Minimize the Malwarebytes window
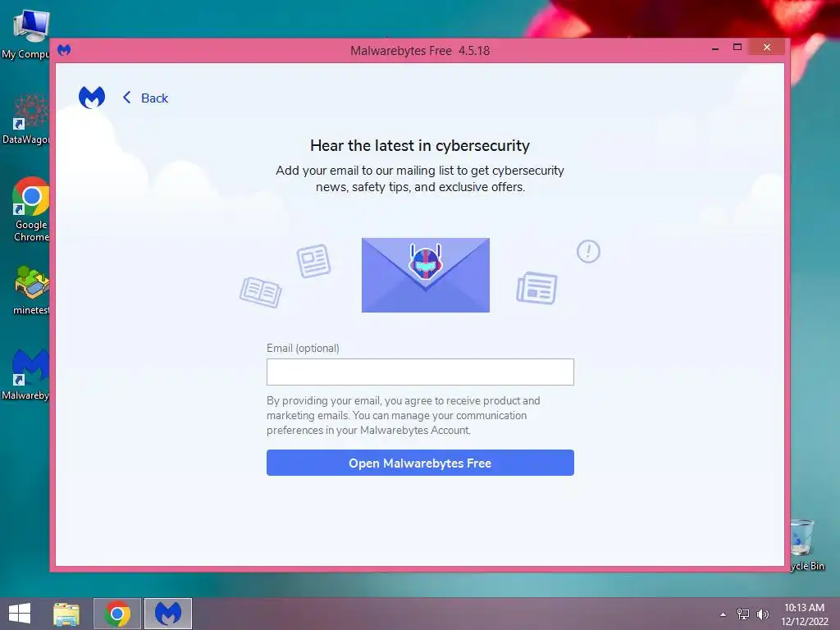Image resolution: width=840 pixels, height=630 pixels. 715,48
